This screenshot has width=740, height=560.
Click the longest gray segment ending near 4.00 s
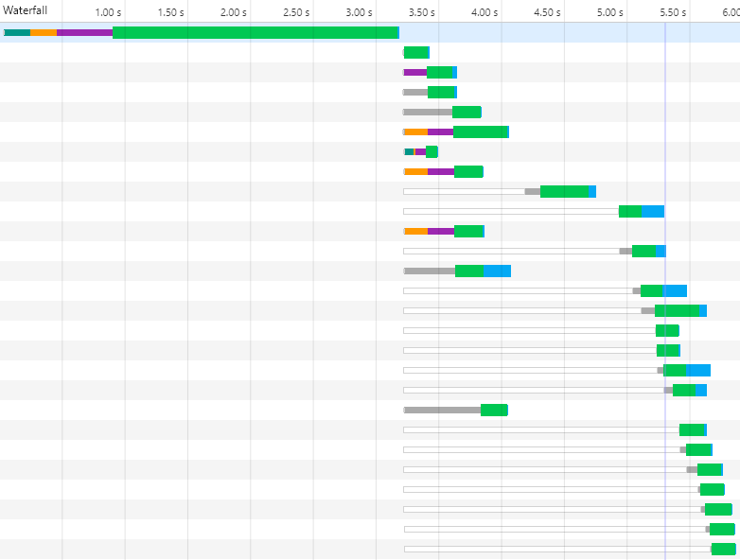[x=442, y=410]
